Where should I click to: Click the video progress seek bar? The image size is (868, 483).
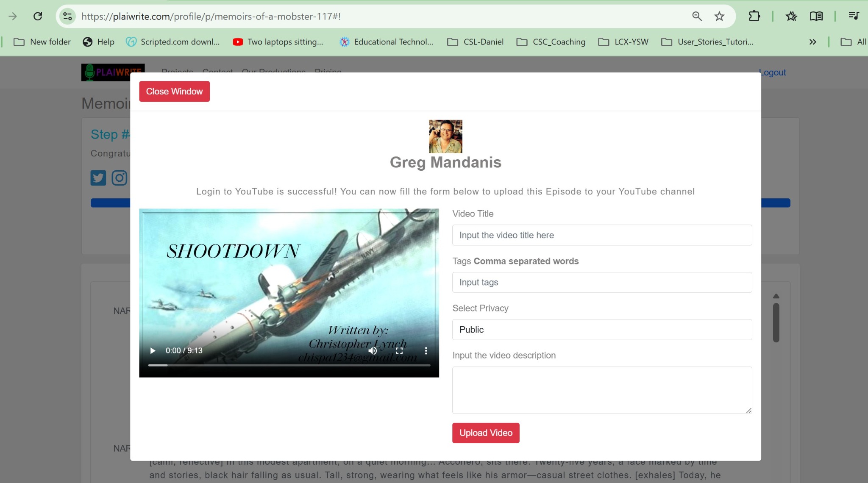click(289, 365)
